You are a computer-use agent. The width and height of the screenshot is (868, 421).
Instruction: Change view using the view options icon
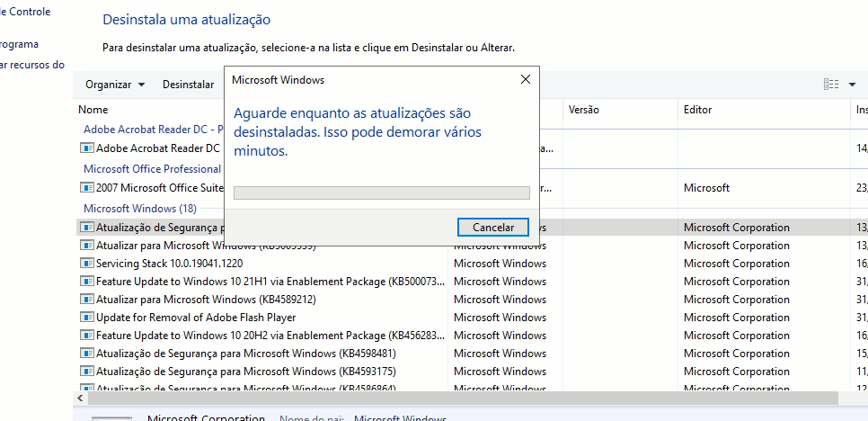pos(831,85)
